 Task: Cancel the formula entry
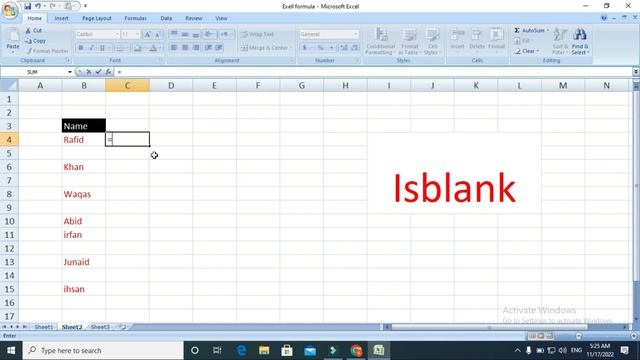click(89, 72)
